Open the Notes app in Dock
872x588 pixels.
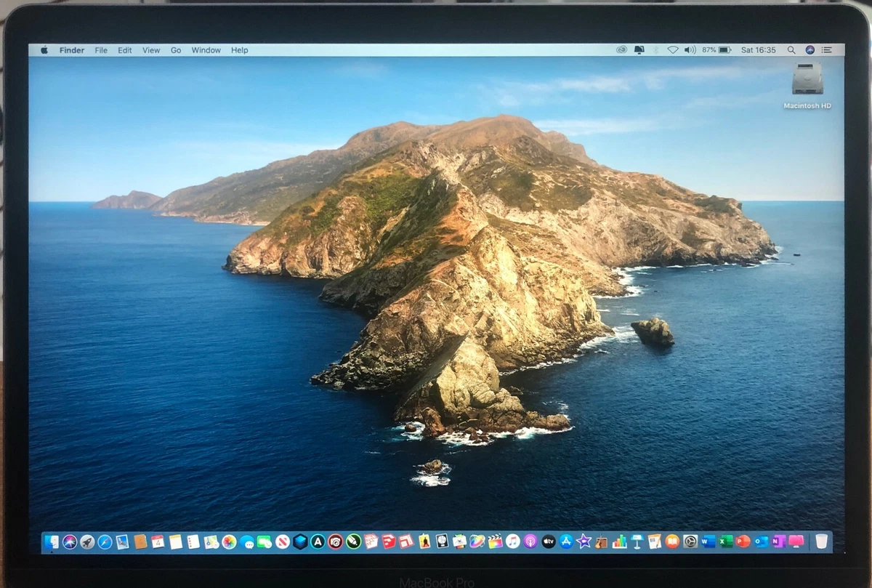176,541
